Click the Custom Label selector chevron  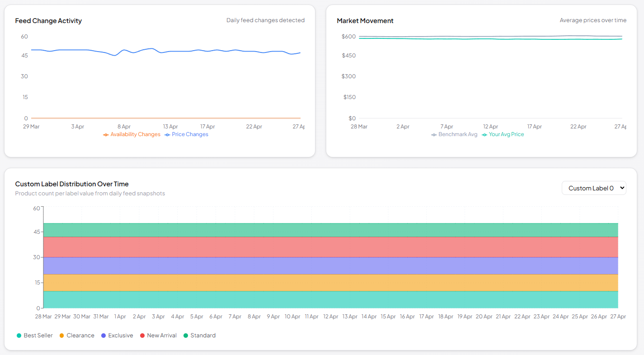point(621,188)
